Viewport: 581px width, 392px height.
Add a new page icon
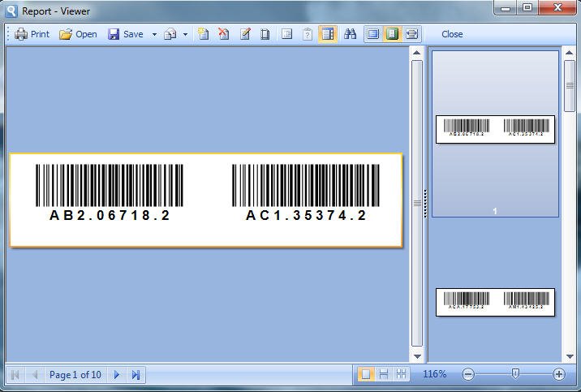[203, 34]
